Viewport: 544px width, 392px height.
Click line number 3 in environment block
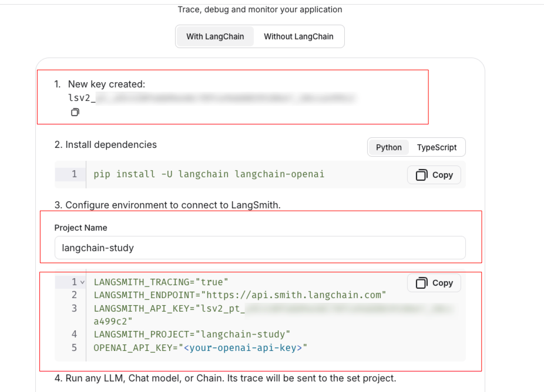(x=74, y=308)
